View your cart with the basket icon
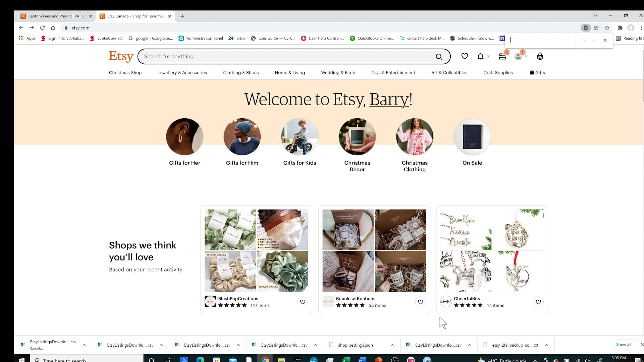The width and height of the screenshot is (644, 362). click(x=540, y=56)
